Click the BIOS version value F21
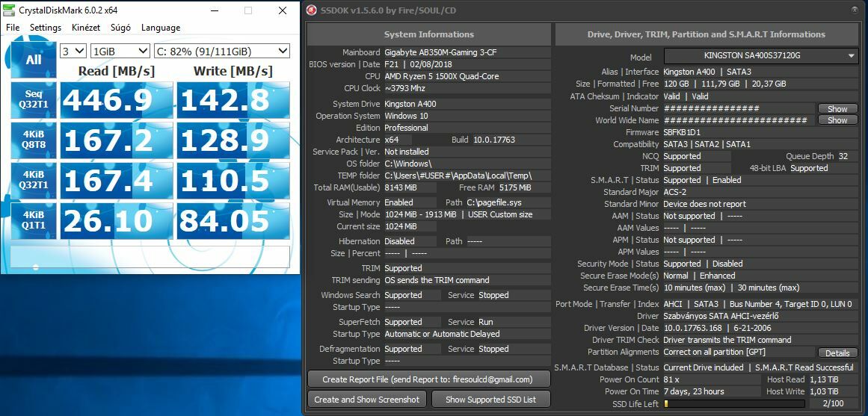The height and width of the screenshot is (416, 868). (x=391, y=64)
